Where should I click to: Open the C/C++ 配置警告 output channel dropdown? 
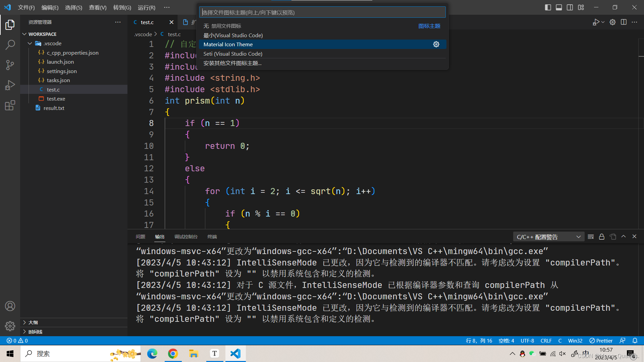coord(578,236)
